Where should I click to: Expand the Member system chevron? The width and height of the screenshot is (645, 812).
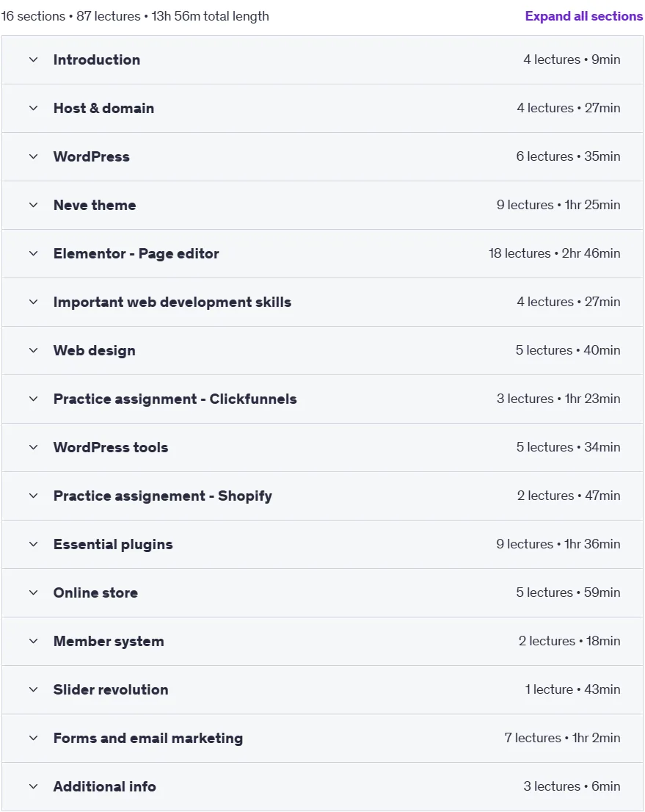pyautogui.click(x=34, y=641)
